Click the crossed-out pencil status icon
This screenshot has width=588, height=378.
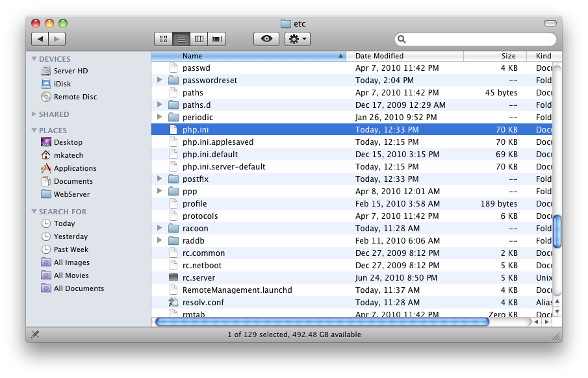click(35, 334)
